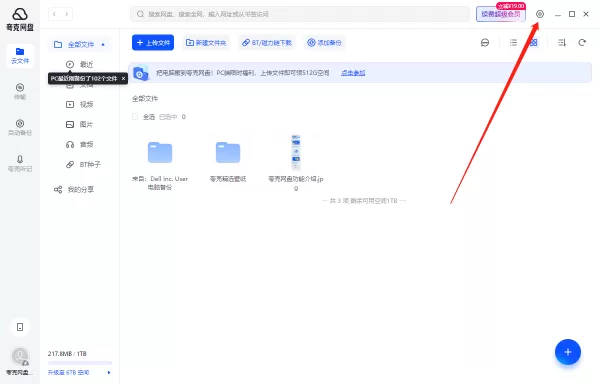Click the 视频 play icon

pyautogui.click(x=70, y=104)
